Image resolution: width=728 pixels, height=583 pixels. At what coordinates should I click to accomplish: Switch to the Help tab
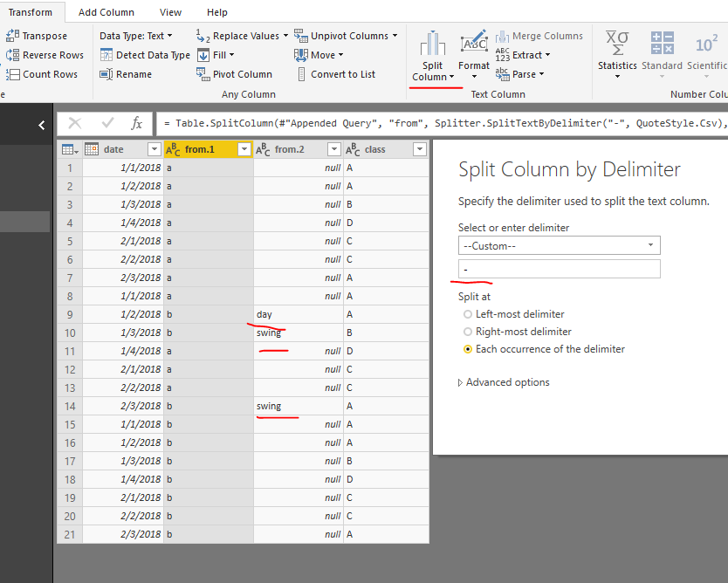pyautogui.click(x=216, y=12)
